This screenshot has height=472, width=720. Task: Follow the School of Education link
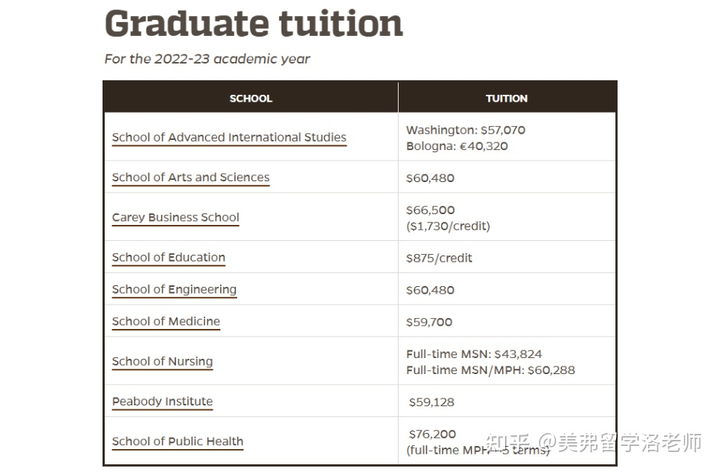[x=169, y=257]
